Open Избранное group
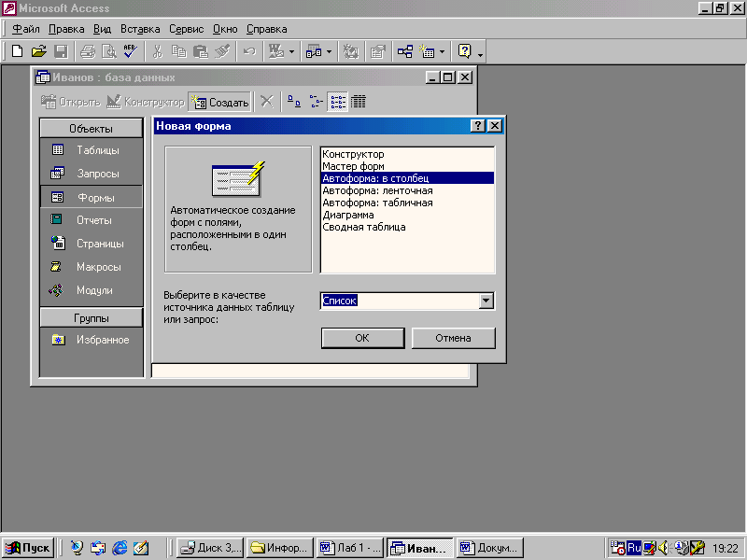Viewport: 747px width, 560px height. click(91, 340)
